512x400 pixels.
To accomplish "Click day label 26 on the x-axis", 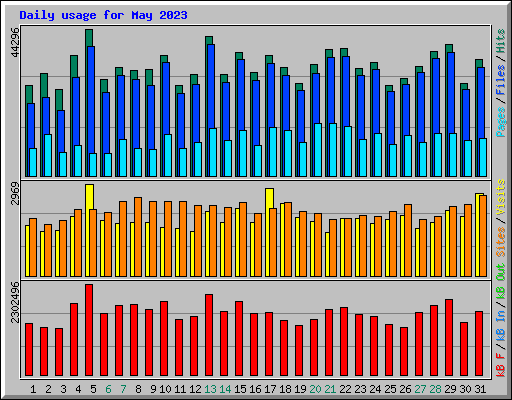I will tap(405, 389).
